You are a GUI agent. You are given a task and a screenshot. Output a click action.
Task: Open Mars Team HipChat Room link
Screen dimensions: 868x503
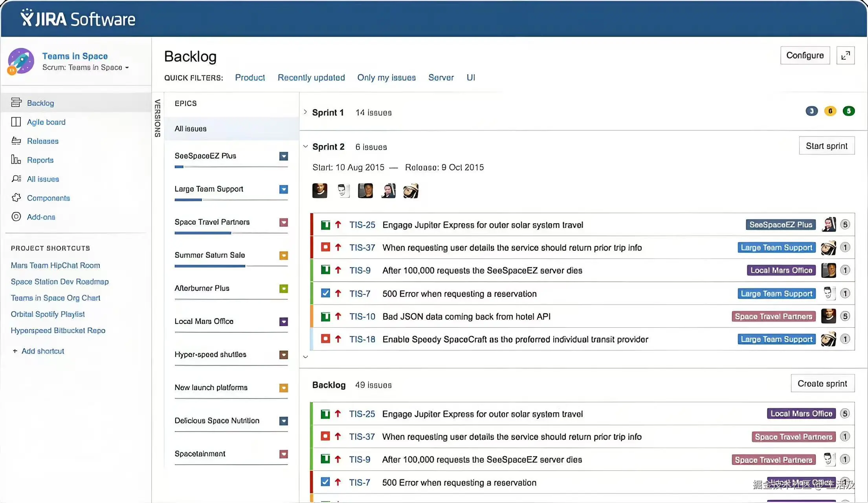[x=55, y=265]
